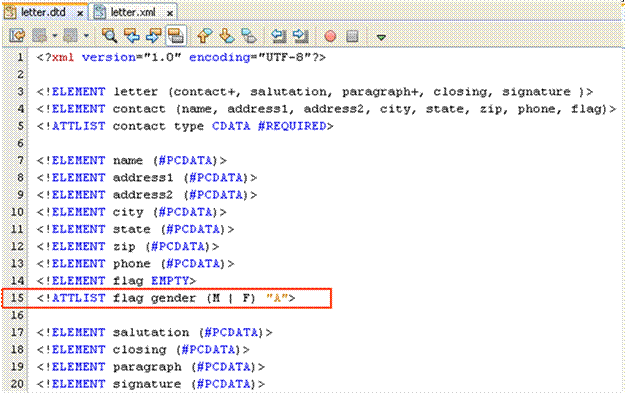Click the grayed Forward navigation icon

(71, 36)
